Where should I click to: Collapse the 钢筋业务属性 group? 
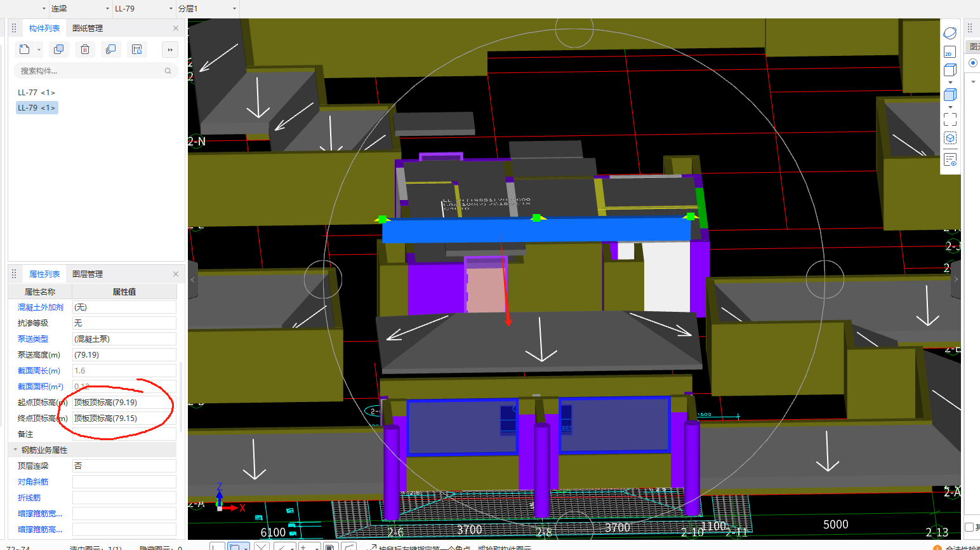15,450
